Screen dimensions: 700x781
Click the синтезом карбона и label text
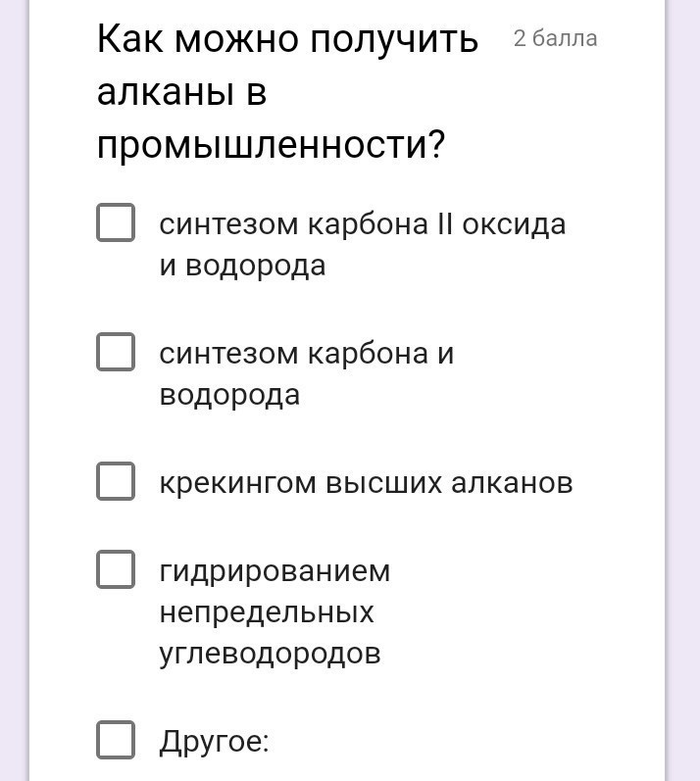point(306,354)
